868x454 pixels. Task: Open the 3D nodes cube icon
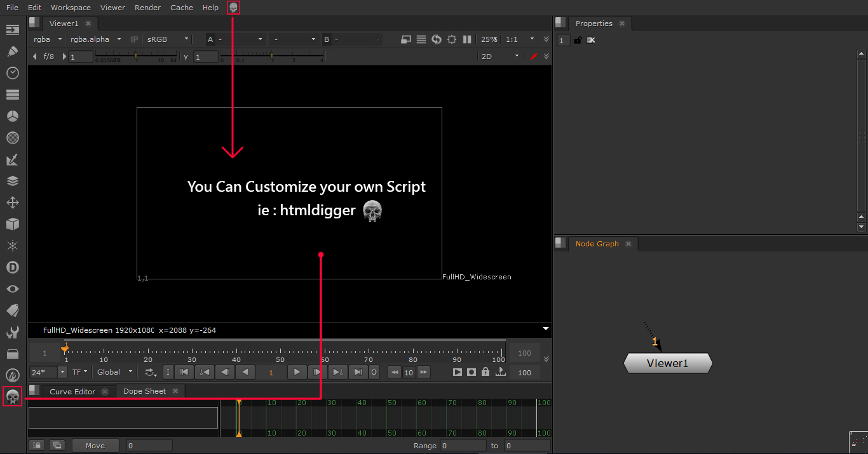pos(12,224)
